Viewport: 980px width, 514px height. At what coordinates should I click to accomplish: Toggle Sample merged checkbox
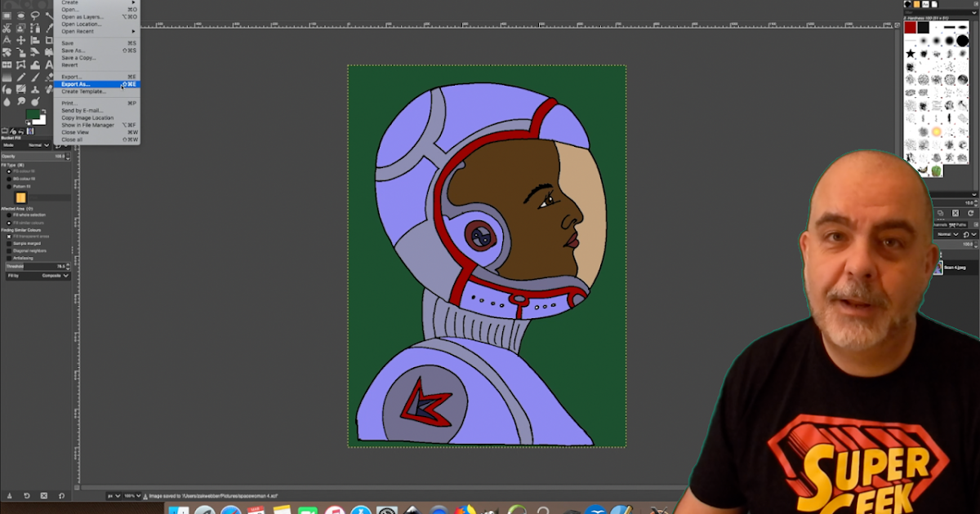9,243
